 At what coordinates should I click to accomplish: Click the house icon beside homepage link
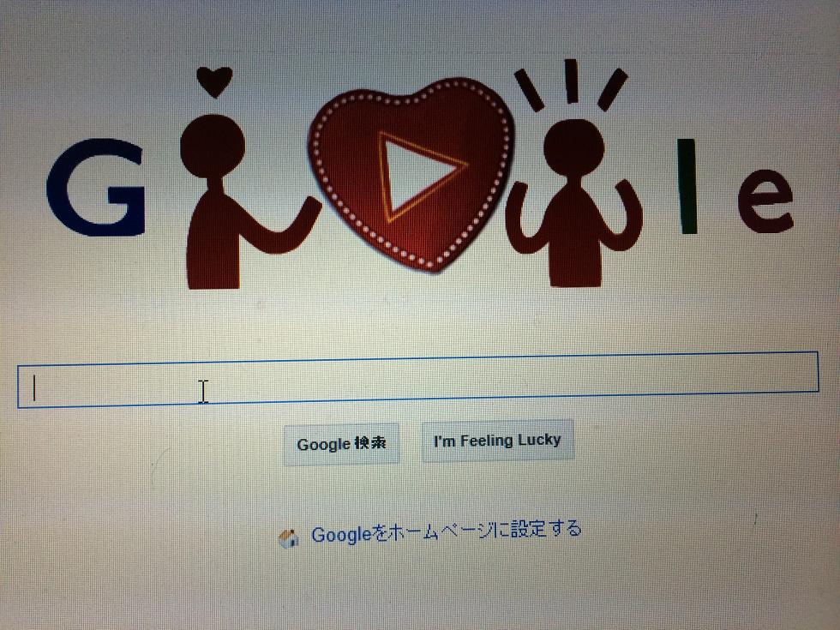(x=289, y=538)
